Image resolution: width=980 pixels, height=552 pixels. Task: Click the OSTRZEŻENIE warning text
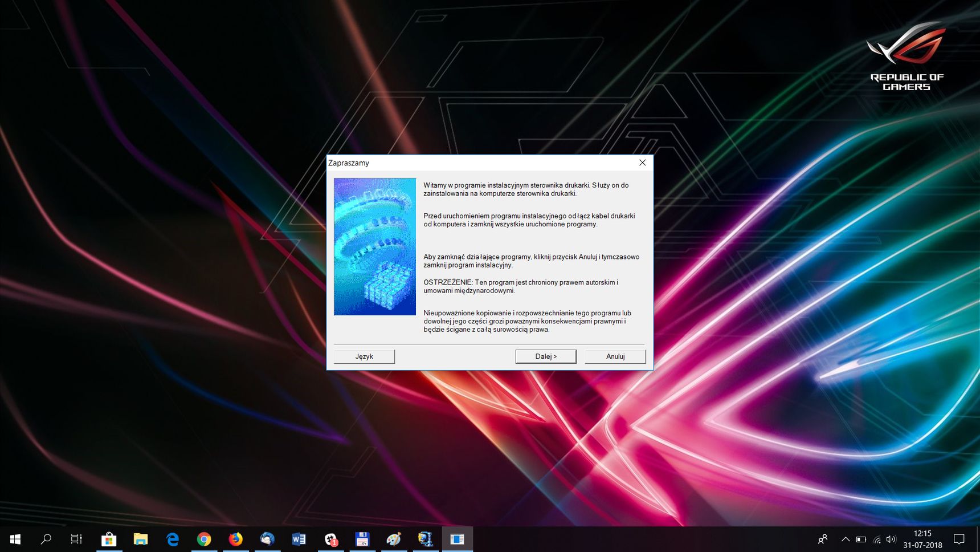click(521, 286)
